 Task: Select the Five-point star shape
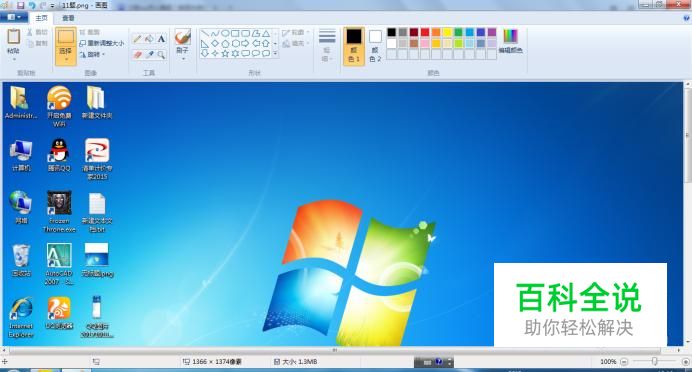pyautogui.click(x=225, y=53)
